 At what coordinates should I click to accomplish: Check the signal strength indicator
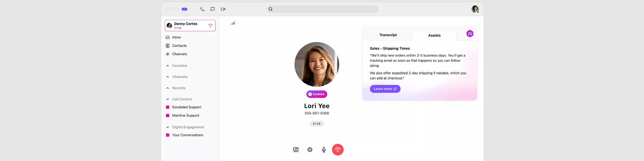[x=233, y=23]
